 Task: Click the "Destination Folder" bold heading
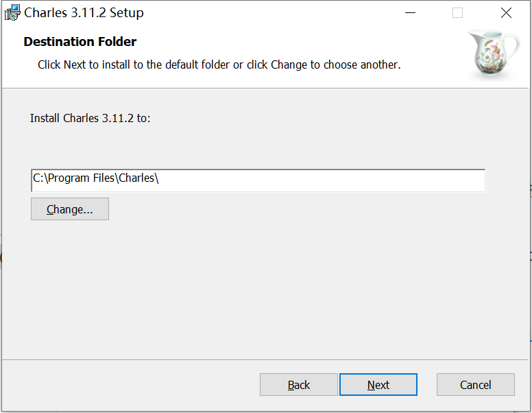80,42
